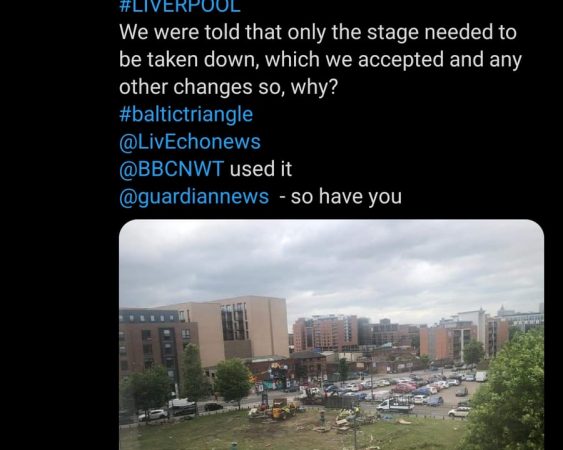Viewport: 563px width, 450px height.
Task: Open the #baltictriangle hashtag
Action: pos(186,115)
